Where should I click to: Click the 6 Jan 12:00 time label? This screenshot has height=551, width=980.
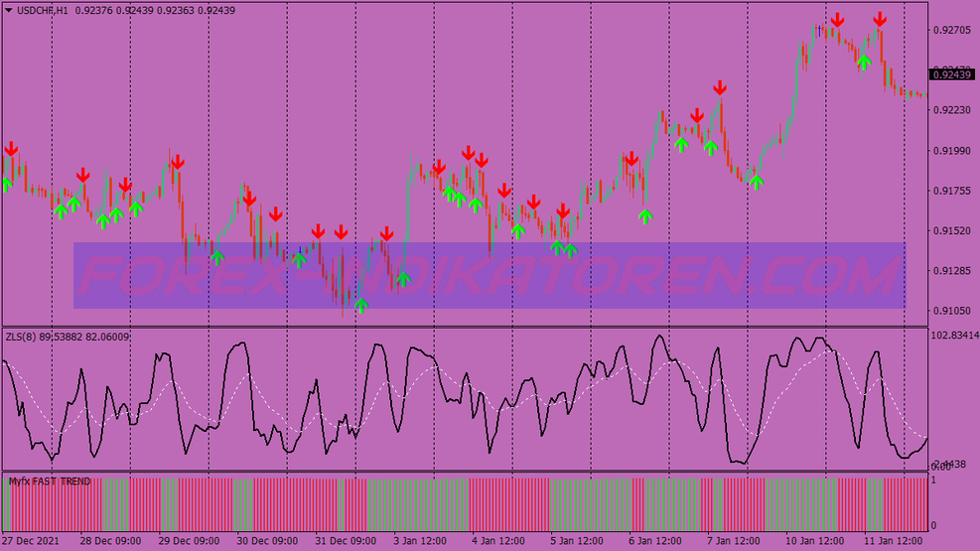(x=655, y=541)
